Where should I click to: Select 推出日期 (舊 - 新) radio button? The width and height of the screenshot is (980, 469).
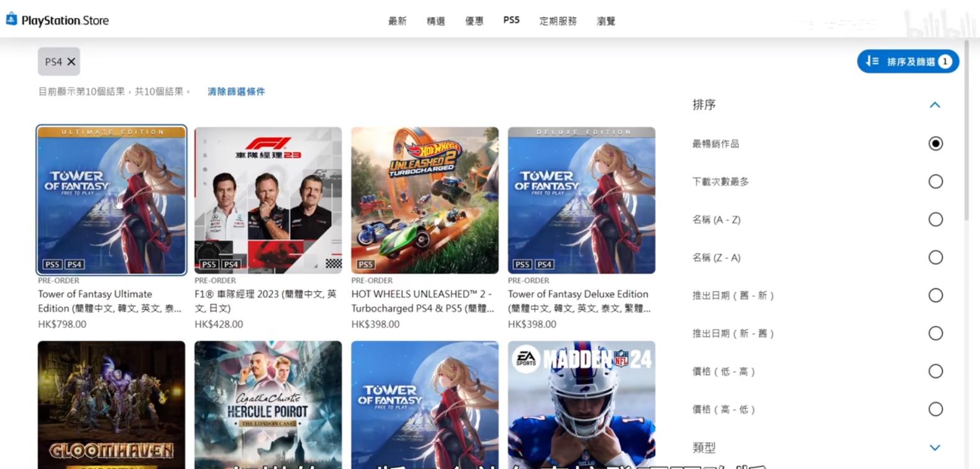click(x=935, y=295)
